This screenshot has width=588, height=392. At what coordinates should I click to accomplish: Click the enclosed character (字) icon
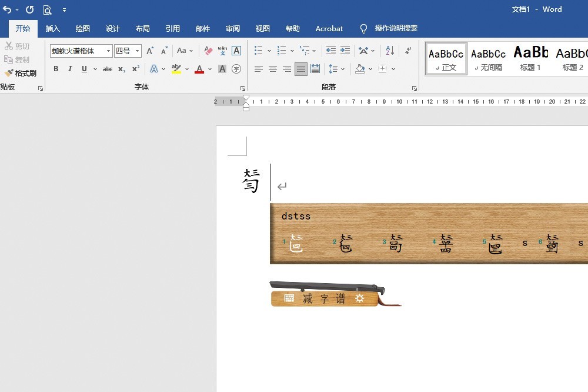tap(236, 69)
